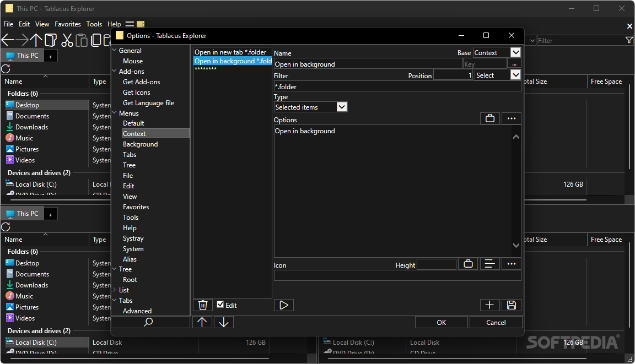The width and height of the screenshot is (635, 364).
Task: Click the Forward arrow in main toolbar
Action: (22, 40)
